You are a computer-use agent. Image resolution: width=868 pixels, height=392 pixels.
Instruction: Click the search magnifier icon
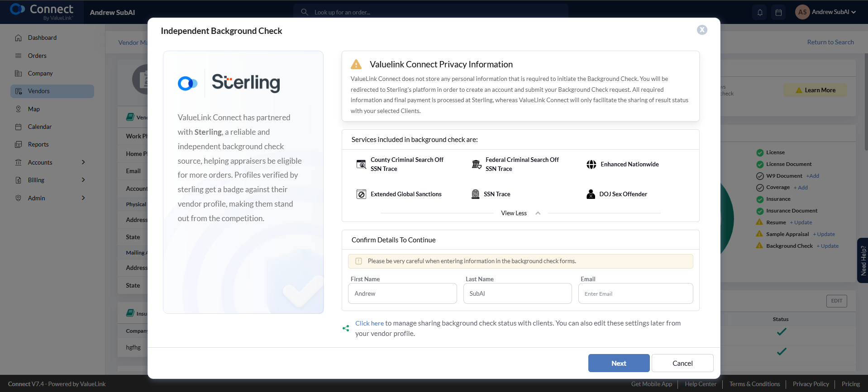coord(305,12)
